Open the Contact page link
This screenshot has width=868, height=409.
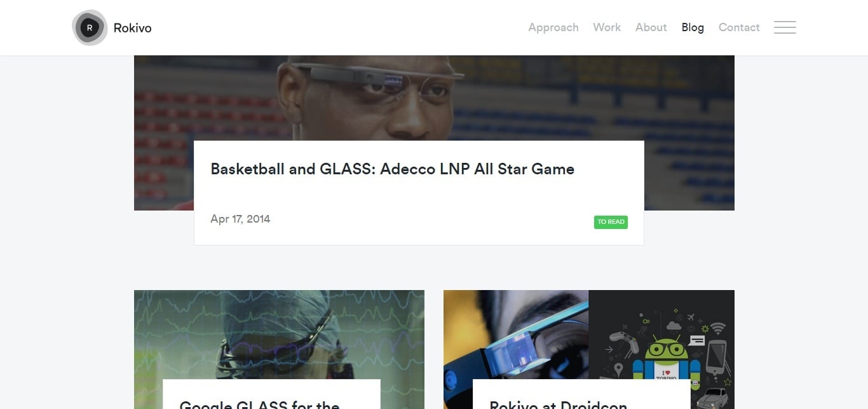739,27
